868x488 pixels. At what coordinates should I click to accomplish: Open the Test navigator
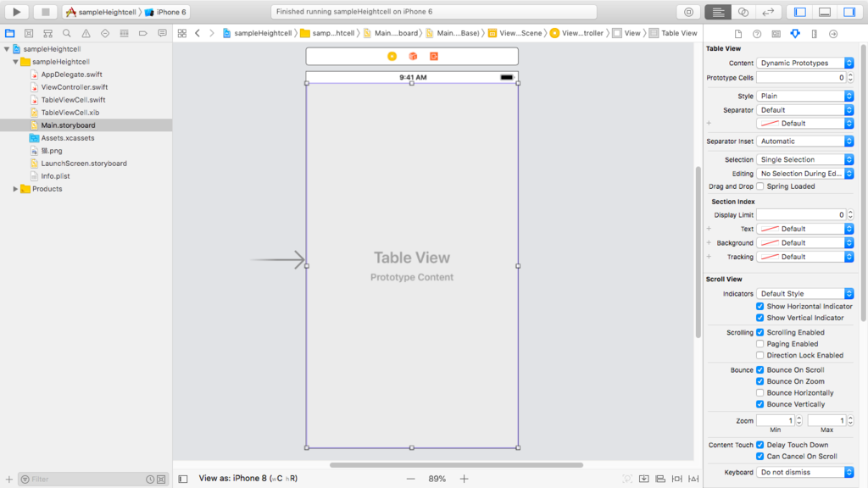105,34
